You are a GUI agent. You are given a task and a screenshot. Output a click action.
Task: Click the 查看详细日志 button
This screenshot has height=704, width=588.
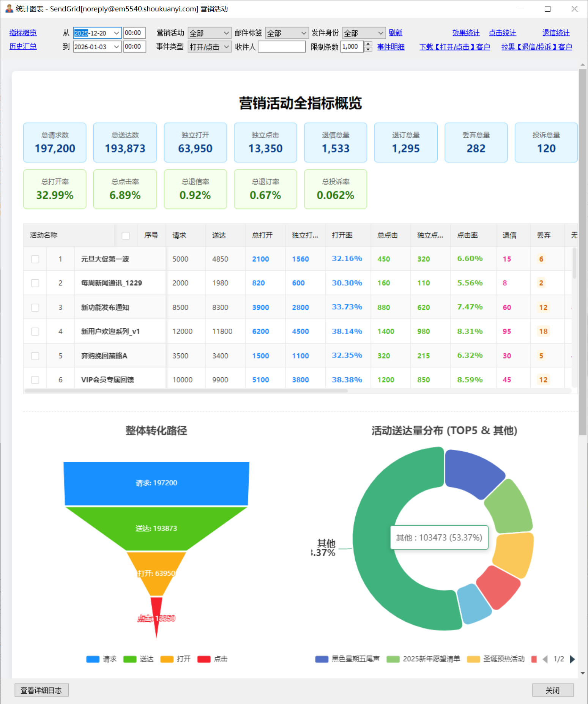coord(41,690)
